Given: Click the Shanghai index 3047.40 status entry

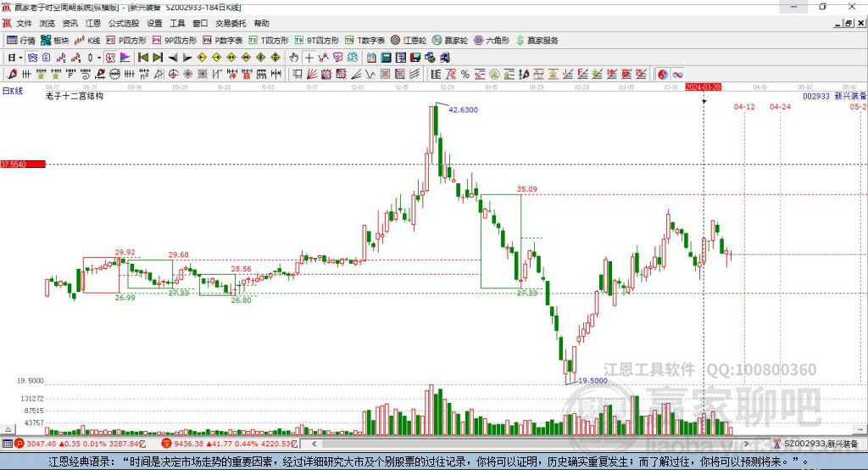Looking at the screenshot, I should tap(81, 444).
